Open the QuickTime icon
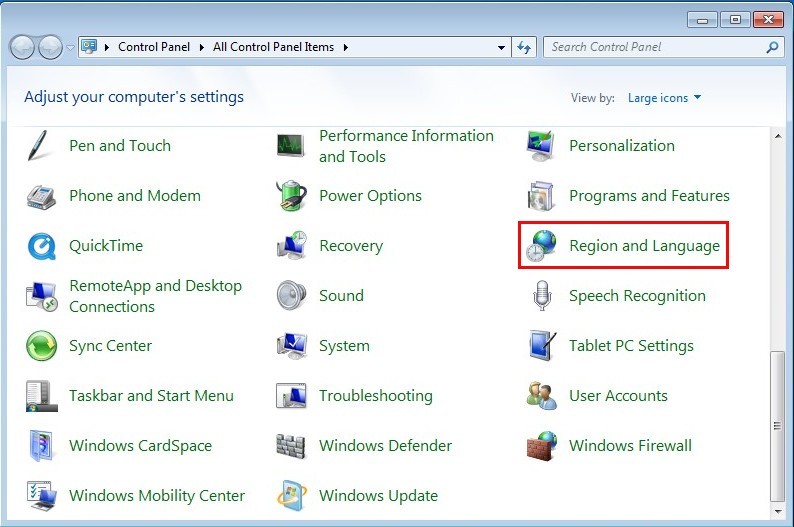This screenshot has height=527, width=794. [x=41, y=246]
